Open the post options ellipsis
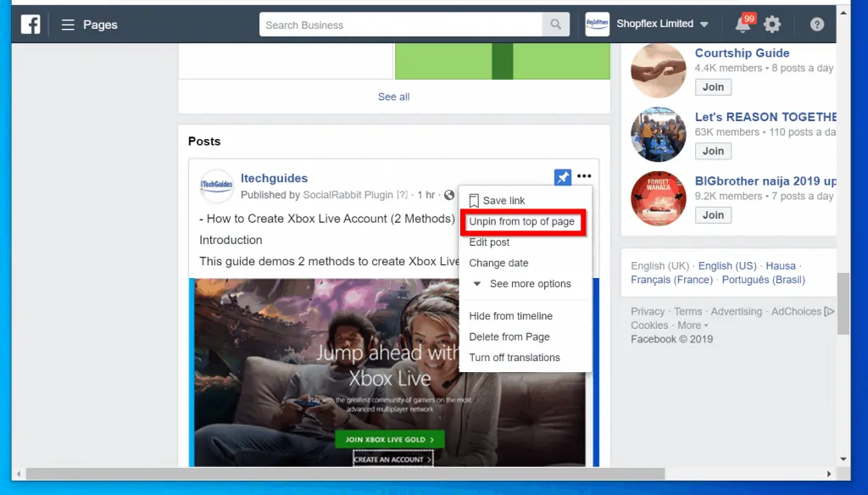 (583, 175)
